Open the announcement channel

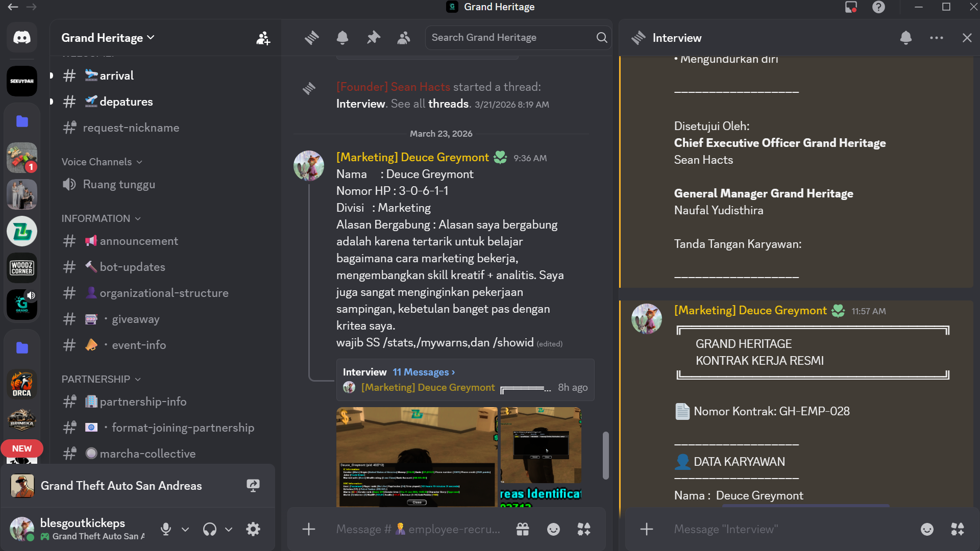click(x=166, y=241)
